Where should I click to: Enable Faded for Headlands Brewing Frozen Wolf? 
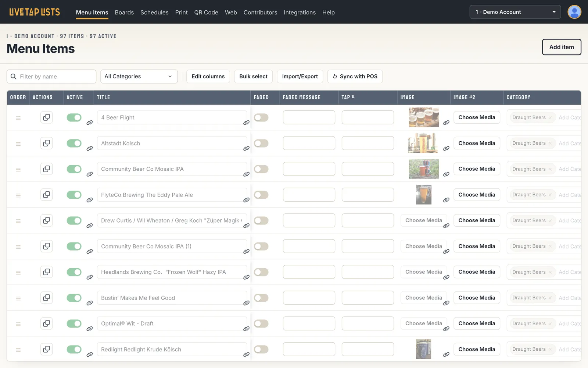click(261, 272)
